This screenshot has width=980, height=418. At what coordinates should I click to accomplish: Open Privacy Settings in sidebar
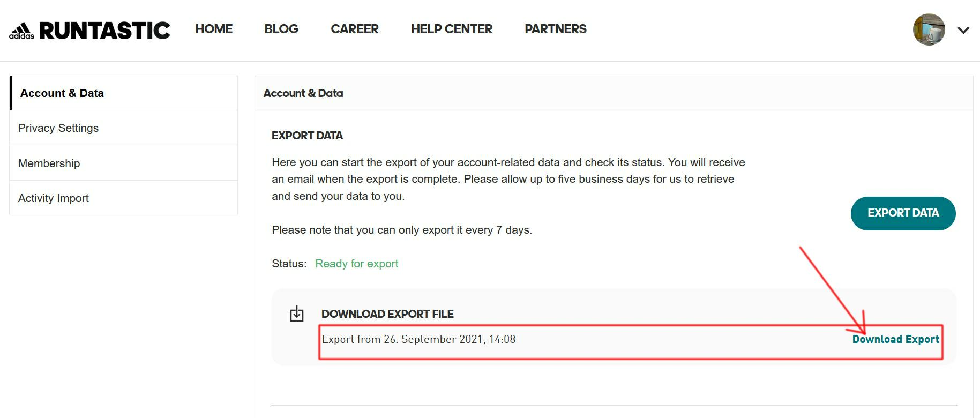[124, 128]
